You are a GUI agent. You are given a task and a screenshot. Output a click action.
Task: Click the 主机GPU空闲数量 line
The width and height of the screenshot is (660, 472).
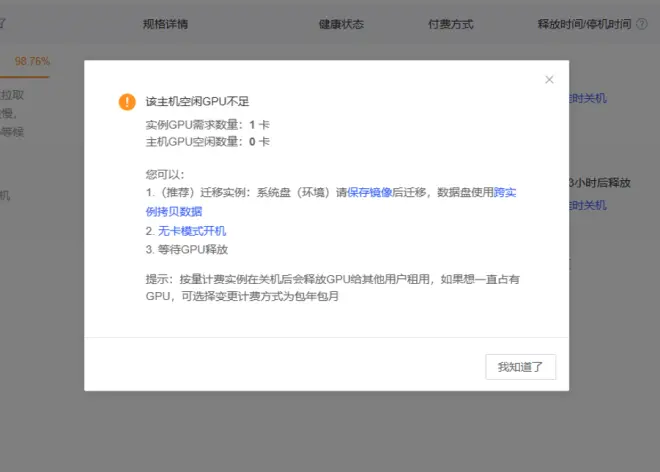point(208,141)
